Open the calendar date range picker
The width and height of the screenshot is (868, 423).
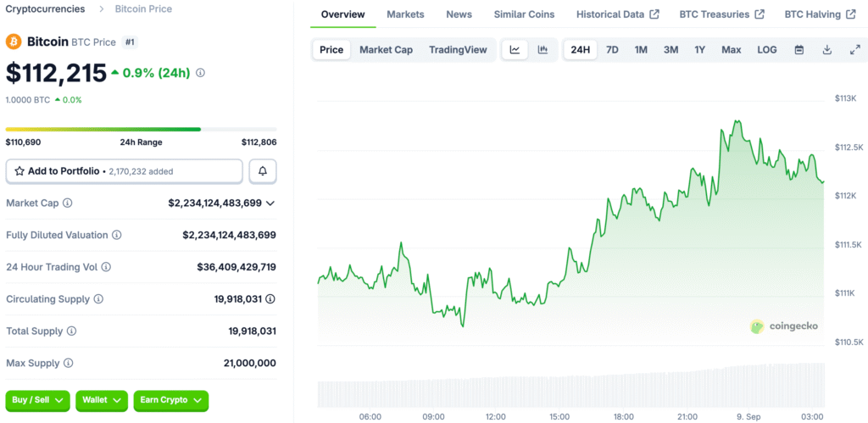point(798,50)
